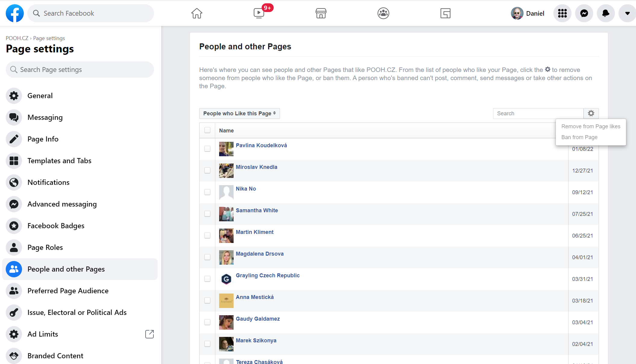Screen dimensions: 636x364
Task: Open Grayling Czech Republic profile link
Action: point(268,275)
